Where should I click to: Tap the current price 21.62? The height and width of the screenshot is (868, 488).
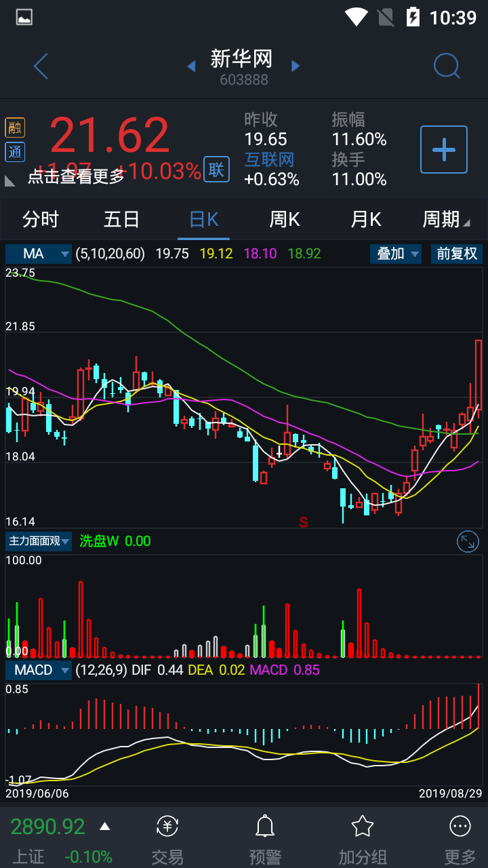tap(110, 135)
